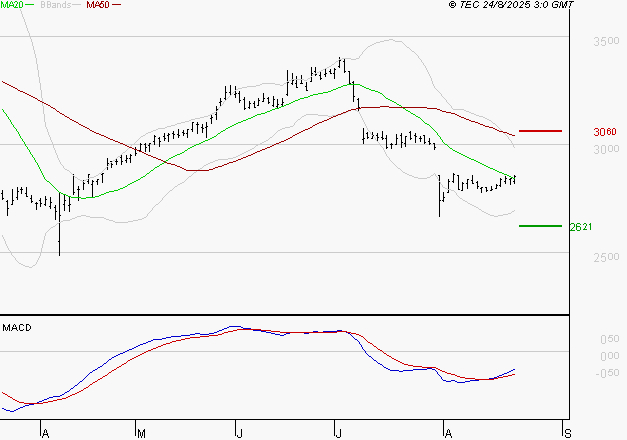Screen dimensions: 627x440
Task: Toggle the BBands legend label
Action: coord(55,5)
